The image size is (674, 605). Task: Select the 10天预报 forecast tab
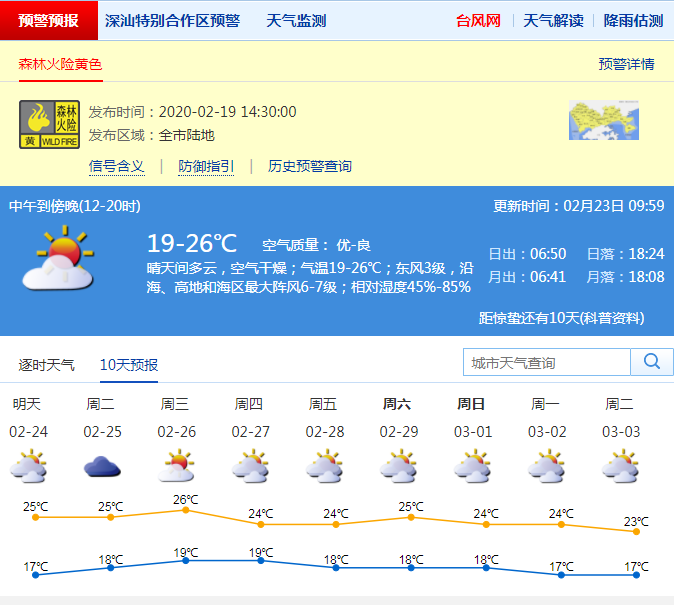[128, 365]
